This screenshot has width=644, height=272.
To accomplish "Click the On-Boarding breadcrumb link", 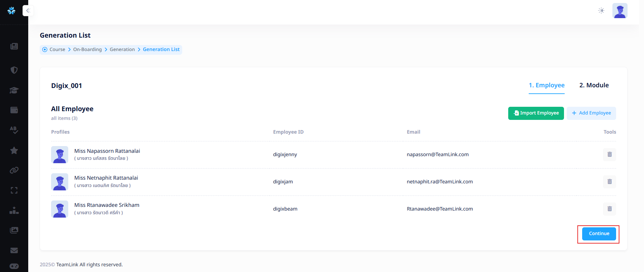I will (87, 50).
